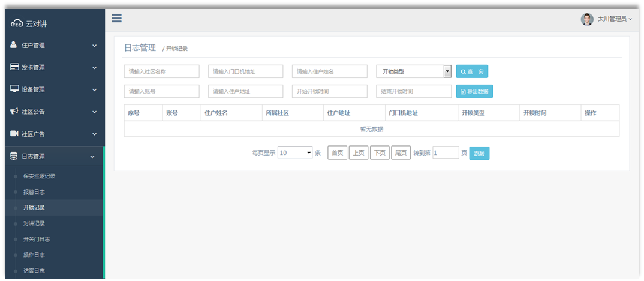Click the 云对讲 cloud logo icon
The height and width of the screenshot is (281, 644).
17,24
